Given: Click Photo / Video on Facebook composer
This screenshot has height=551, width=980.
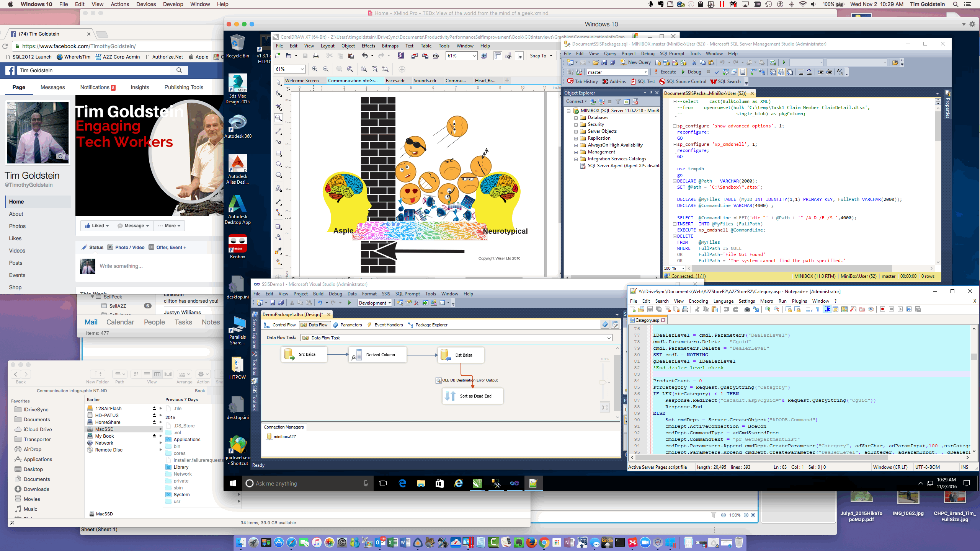Looking at the screenshot, I should point(126,248).
